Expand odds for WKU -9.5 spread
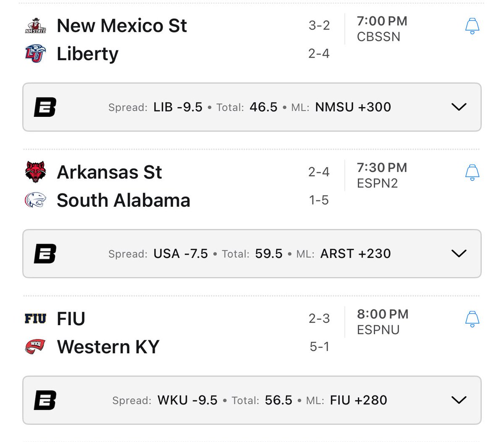The image size is (504, 442). click(x=459, y=400)
